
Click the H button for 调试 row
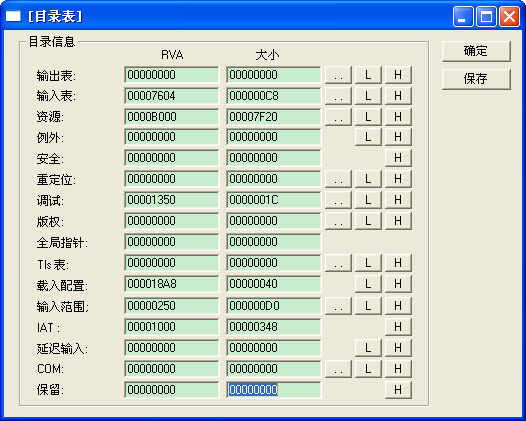click(x=398, y=200)
